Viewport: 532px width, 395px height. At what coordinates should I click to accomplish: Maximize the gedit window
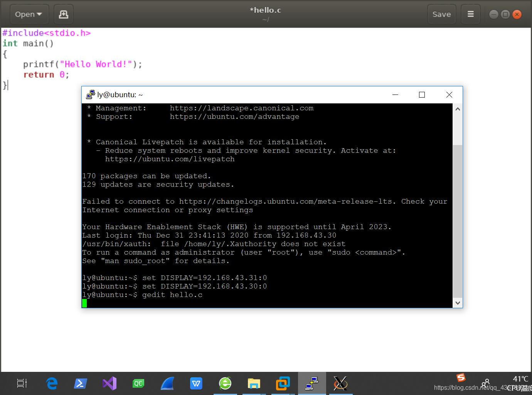[505, 14]
